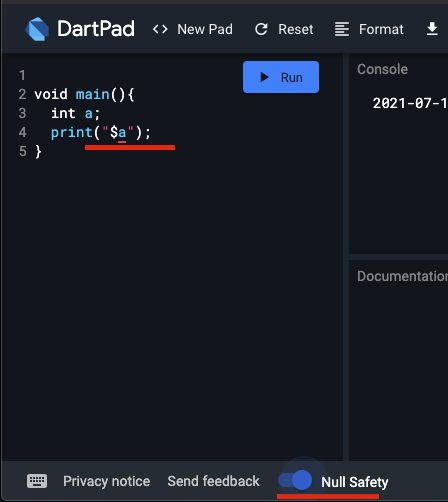The image size is (448, 502).
Task: Place cursor on 'void main(){' line
Action: click(84, 95)
